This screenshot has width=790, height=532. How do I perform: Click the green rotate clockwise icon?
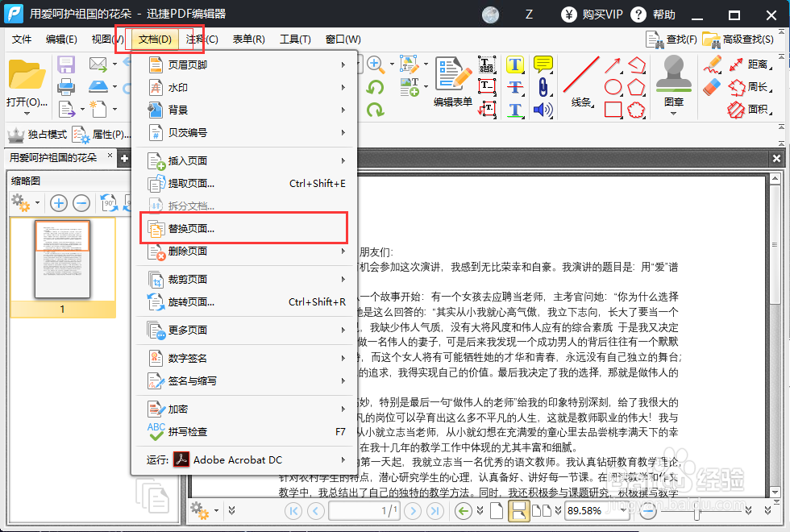[375, 110]
